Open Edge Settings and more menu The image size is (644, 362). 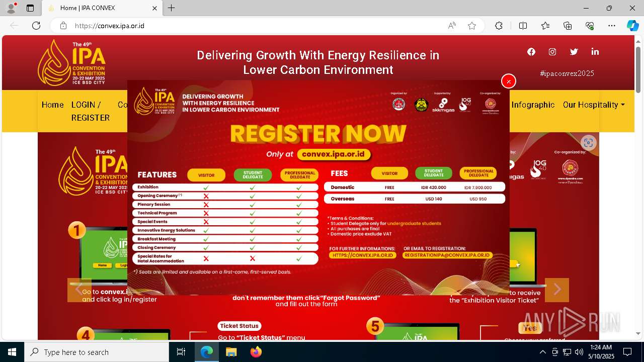coord(612,26)
